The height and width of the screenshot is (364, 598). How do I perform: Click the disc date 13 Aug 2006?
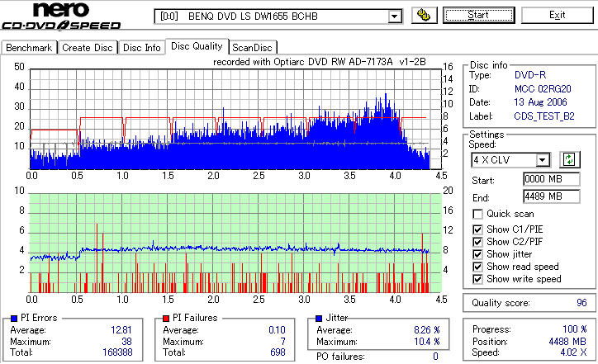[540, 102]
